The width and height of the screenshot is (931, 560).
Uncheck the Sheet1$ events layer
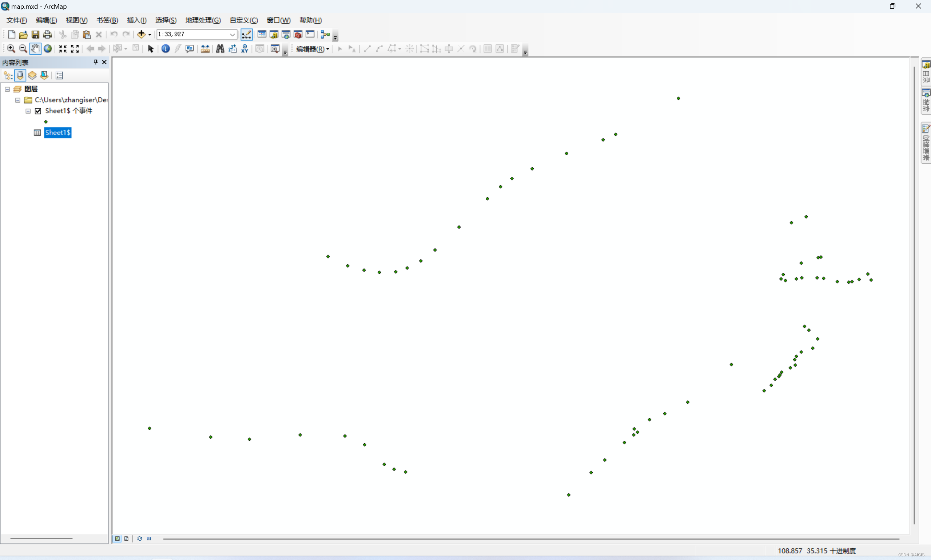click(38, 111)
